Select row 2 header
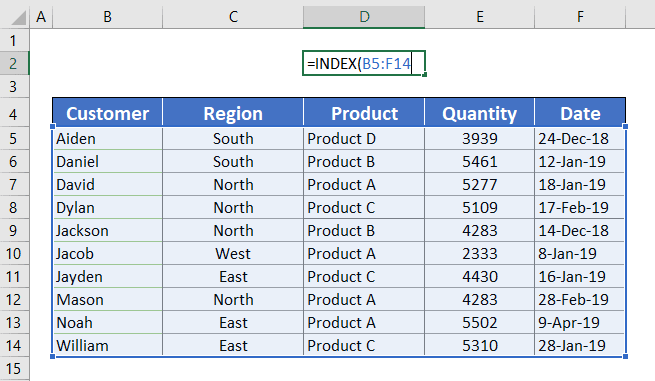The height and width of the screenshot is (381, 655). click(14, 64)
